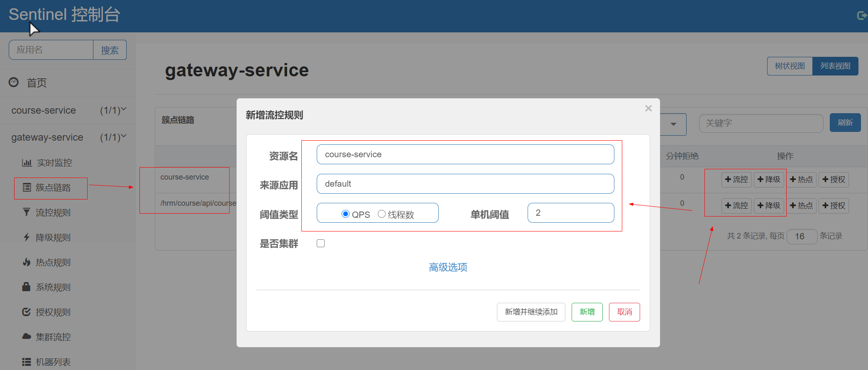The height and width of the screenshot is (370, 868).
Task: Click the 机器列表 list icon
Action: 27,362
